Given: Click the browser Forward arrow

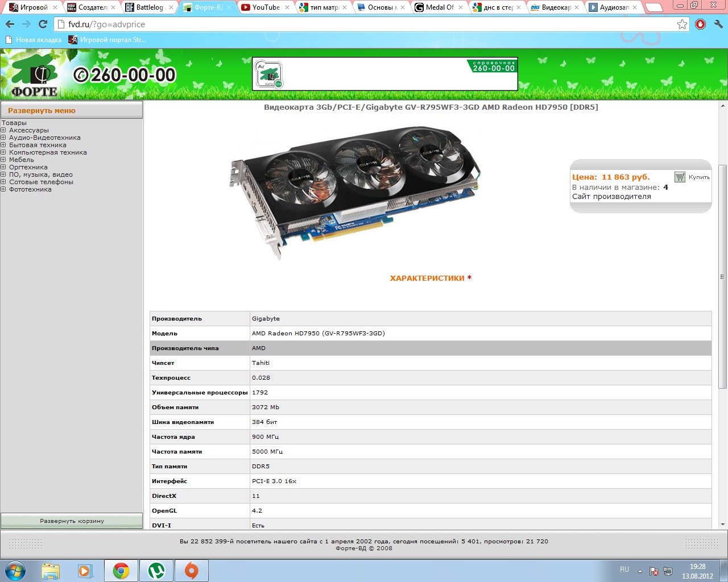Looking at the screenshot, I should 26,24.
